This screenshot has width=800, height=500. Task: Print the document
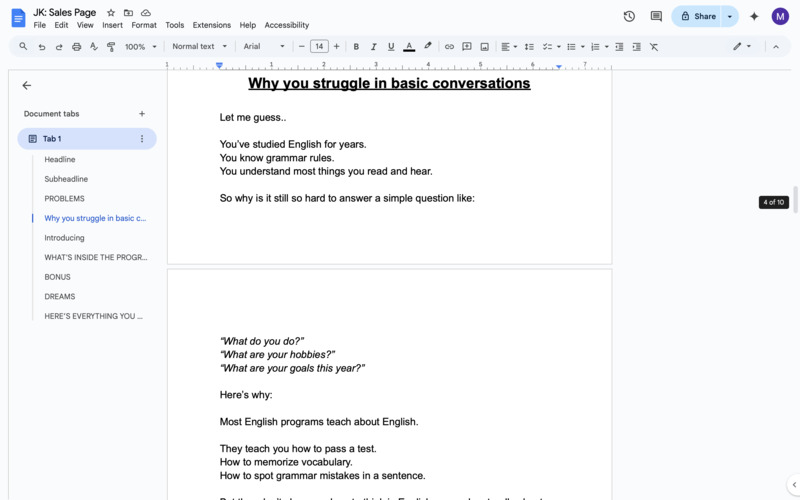77,47
